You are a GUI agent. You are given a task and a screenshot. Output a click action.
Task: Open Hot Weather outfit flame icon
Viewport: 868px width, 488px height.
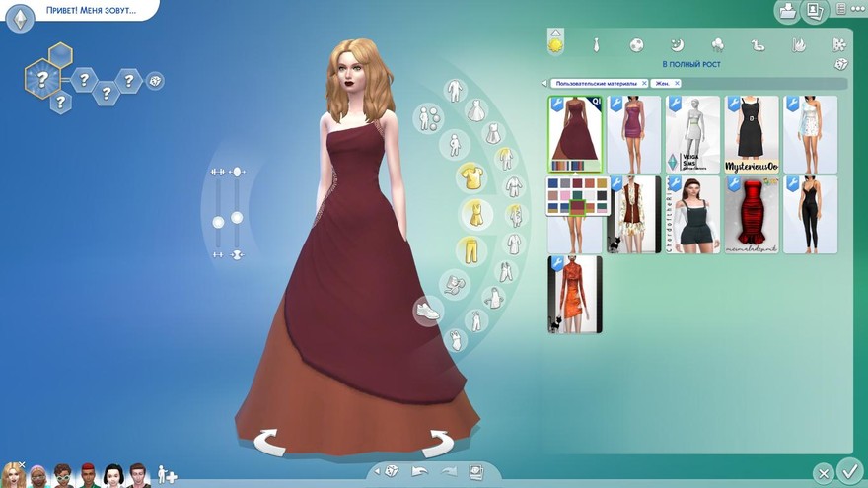[798, 44]
